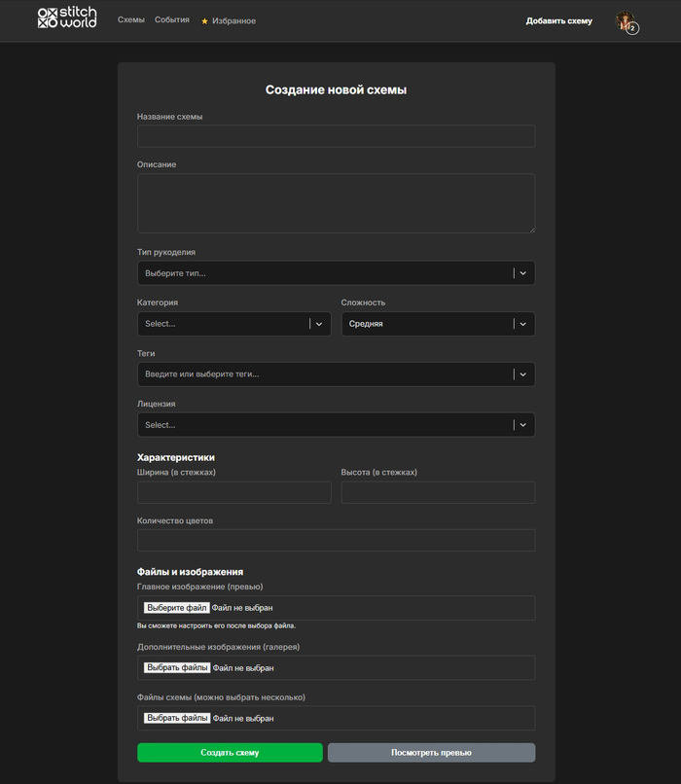
Task: Open the user avatar profile menu
Action: point(626,21)
